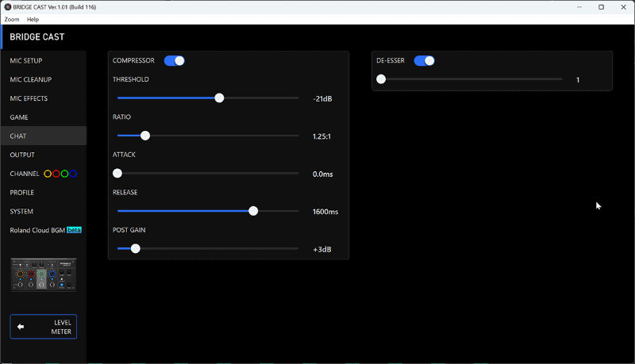The image size is (635, 364).
Task: Click the ATTACK label
Action: coord(124,155)
